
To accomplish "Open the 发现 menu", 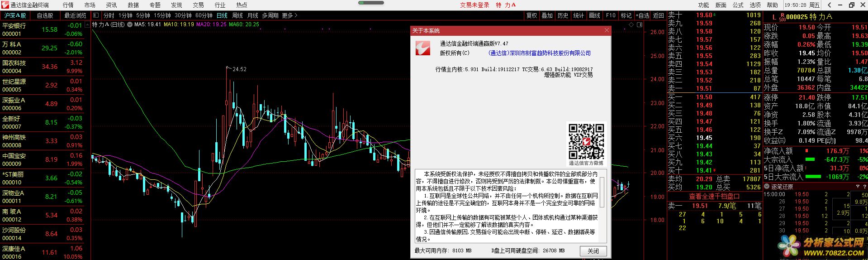I will tap(176, 5).
